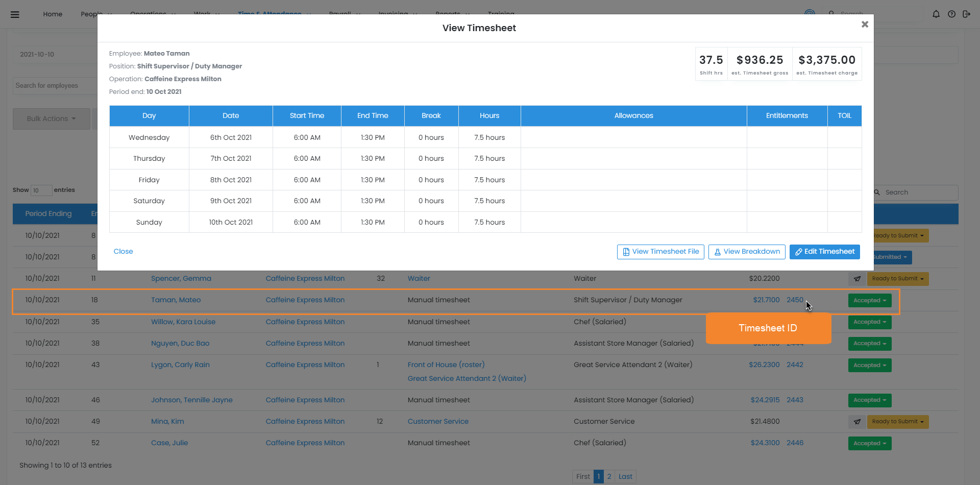Viewport: 980px width, 485px height.
Task: Click the Wednesday row day cell
Action: click(x=149, y=137)
